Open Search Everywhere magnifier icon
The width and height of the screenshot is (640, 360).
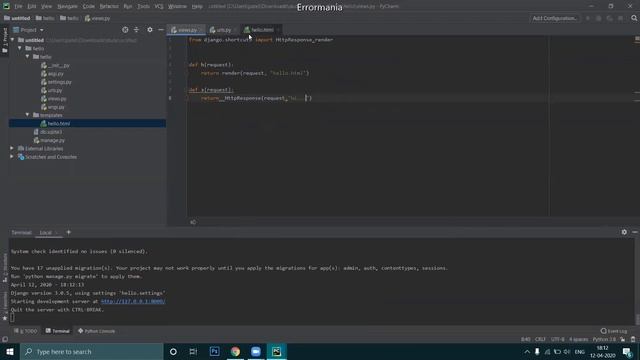634,18
